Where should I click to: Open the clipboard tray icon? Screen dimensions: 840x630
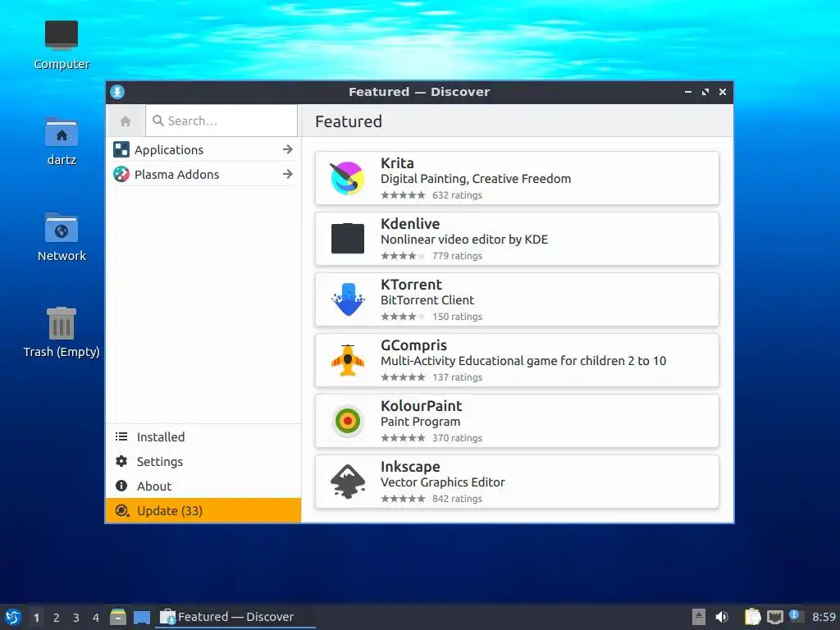[753, 617]
